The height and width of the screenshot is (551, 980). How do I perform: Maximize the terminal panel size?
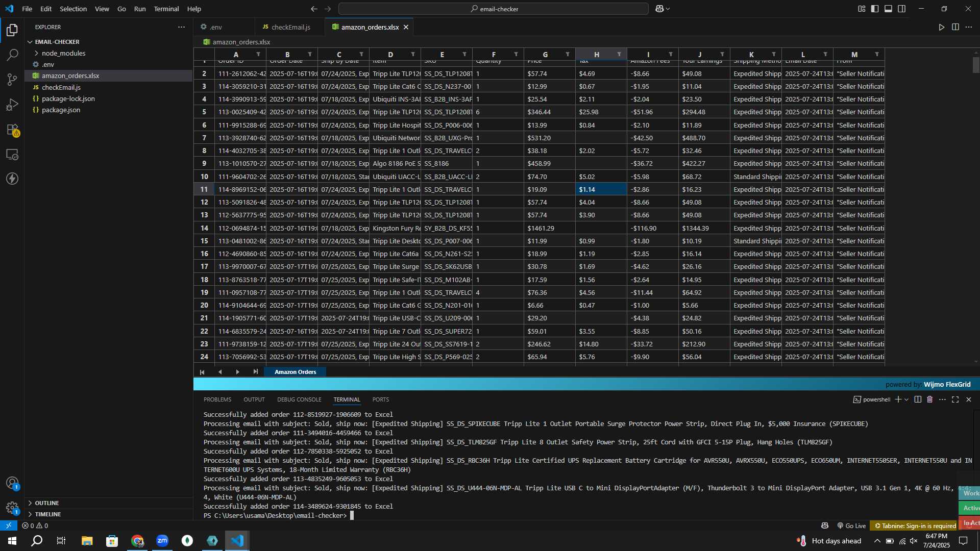(955, 399)
